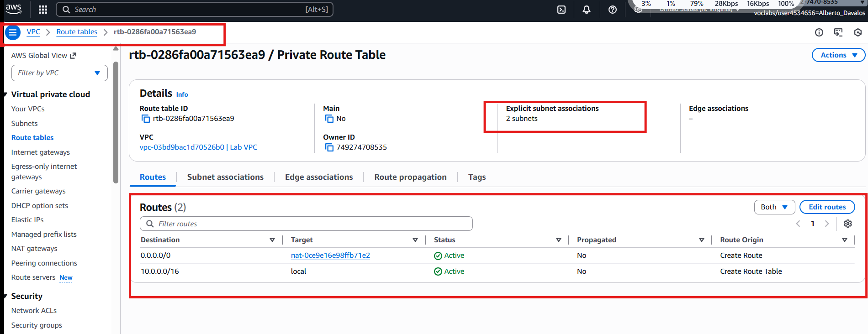The image size is (868, 334).
Task: Open the notifications bell
Action: pyautogui.click(x=587, y=10)
